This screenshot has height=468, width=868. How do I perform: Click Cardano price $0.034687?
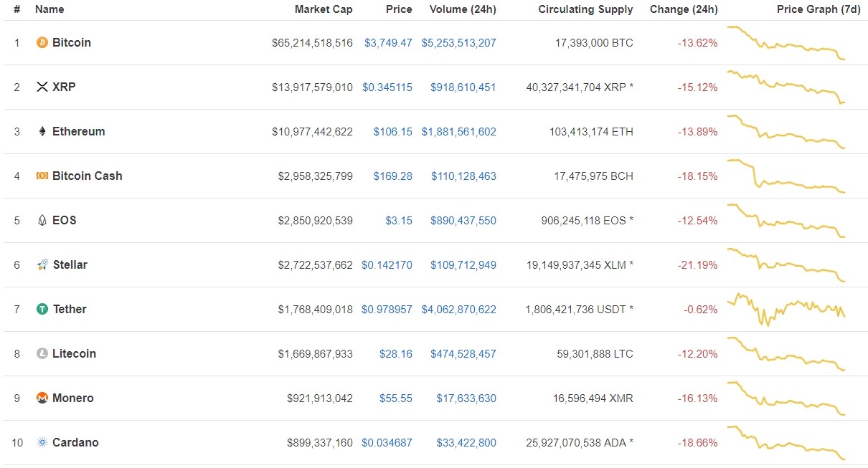(387, 443)
